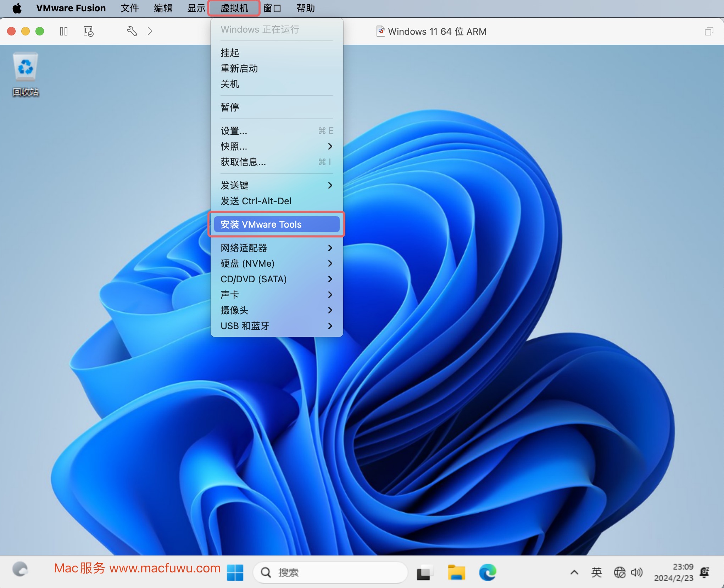Image resolution: width=724 pixels, height=588 pixels.
Task: Click the widgets icon on the taskbar
Action: point(20,570)
